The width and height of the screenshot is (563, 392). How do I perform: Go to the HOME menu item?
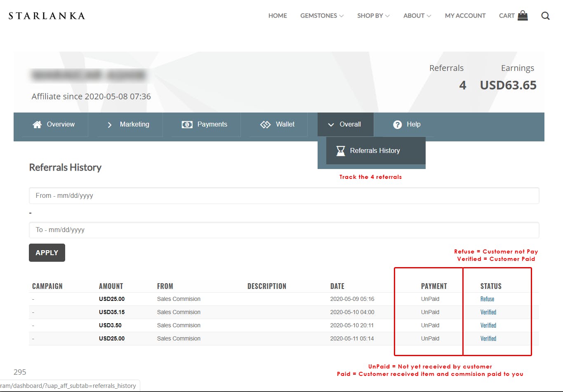tap(278, 16)
